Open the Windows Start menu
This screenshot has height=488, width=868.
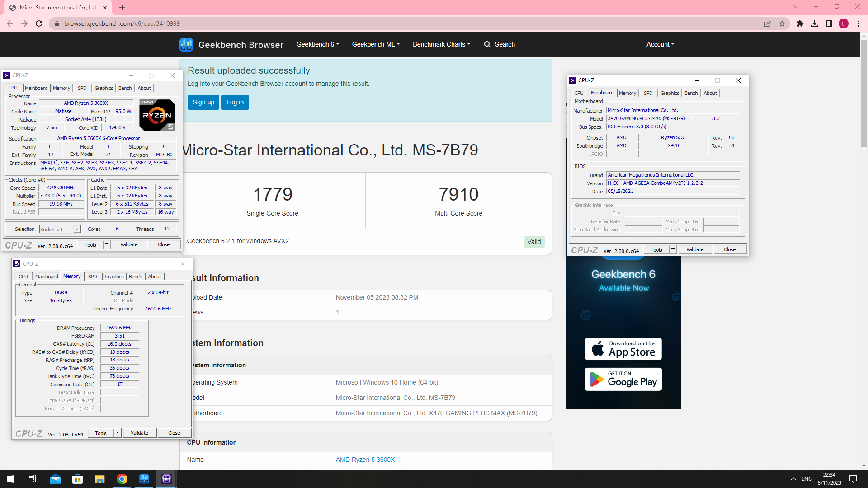click(x=11, y=479)
